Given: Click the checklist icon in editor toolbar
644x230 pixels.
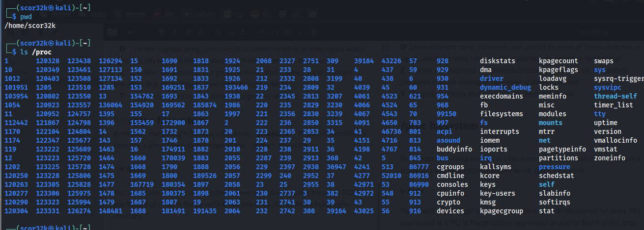Looking at the screenshot, I should (x=245, y=32).
